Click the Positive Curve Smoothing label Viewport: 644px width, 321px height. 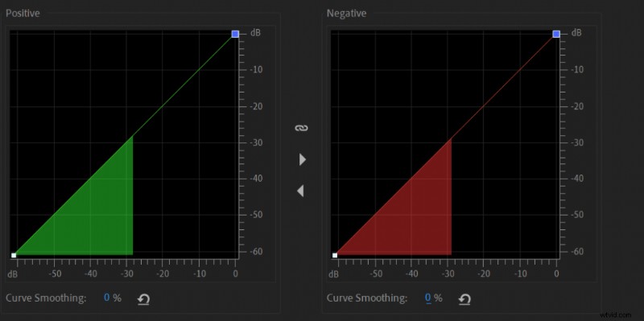coord(47,298)
